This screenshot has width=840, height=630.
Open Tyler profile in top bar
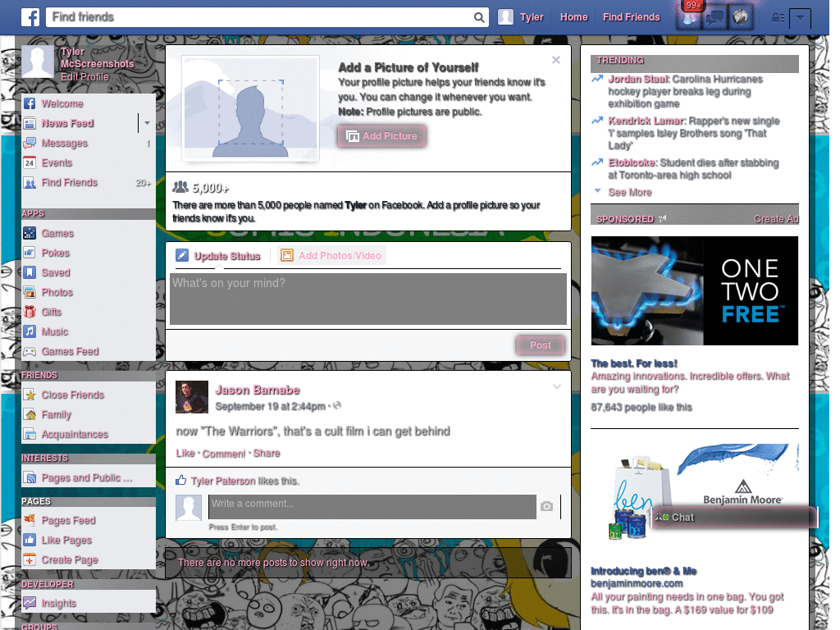(521, 17)
